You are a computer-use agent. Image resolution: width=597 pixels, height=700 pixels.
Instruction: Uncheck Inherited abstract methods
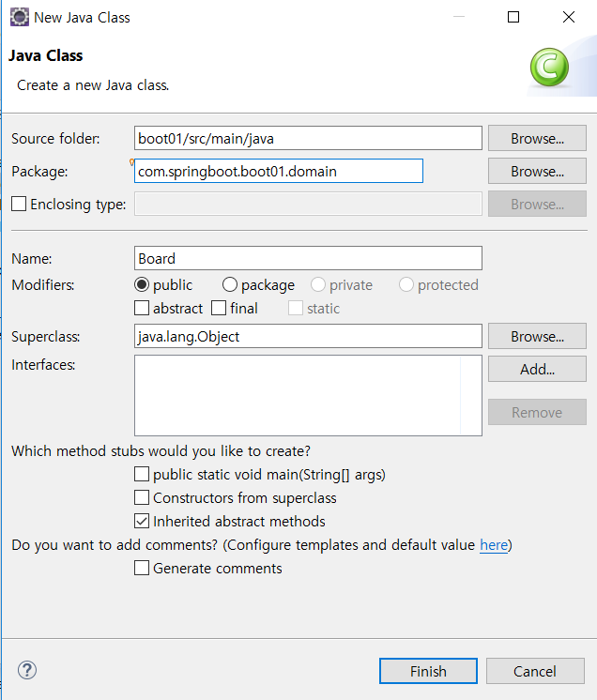[142, 521]
